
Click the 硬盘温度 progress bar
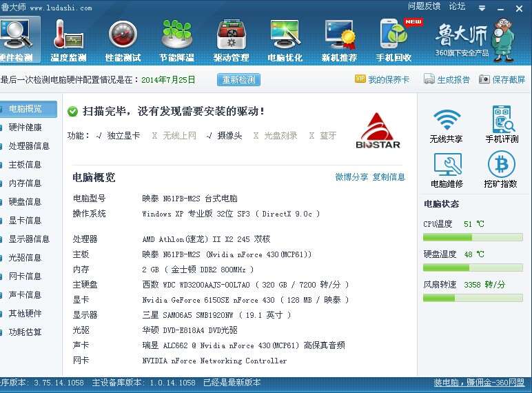[473, 268]
